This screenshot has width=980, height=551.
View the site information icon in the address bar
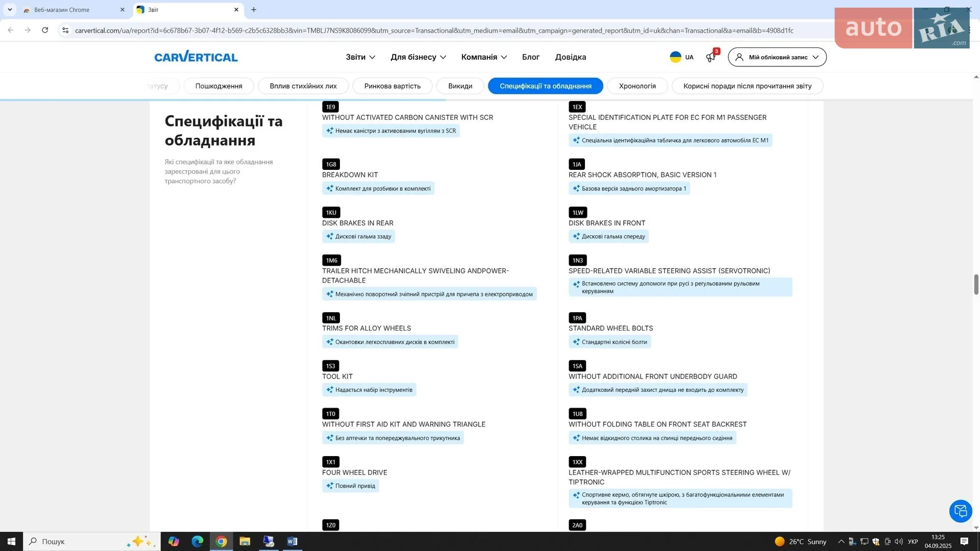click(x=65, y=30)
